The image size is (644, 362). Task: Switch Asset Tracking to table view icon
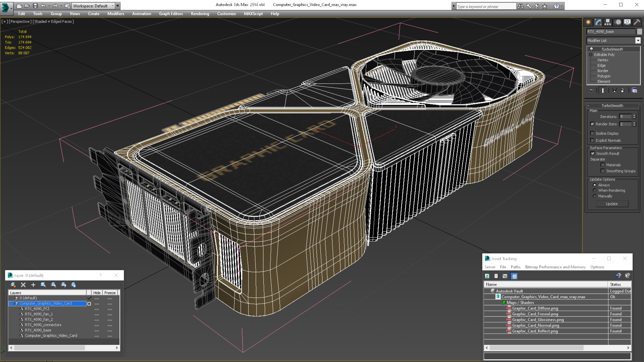click(515, 276)
